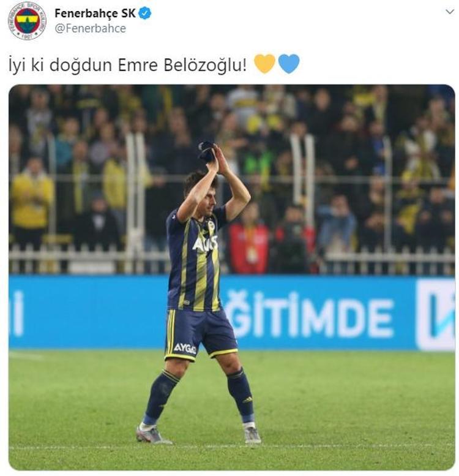This screenshot has height=476, width=459.
Task: Click the yellow heart emoji
Action: [x=264, y=64]
